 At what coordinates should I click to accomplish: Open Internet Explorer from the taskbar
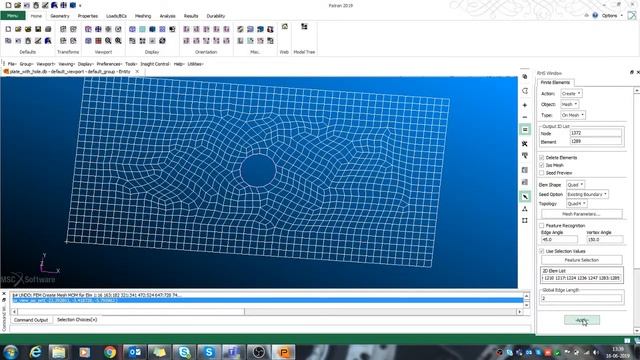[x=36, y=352]
